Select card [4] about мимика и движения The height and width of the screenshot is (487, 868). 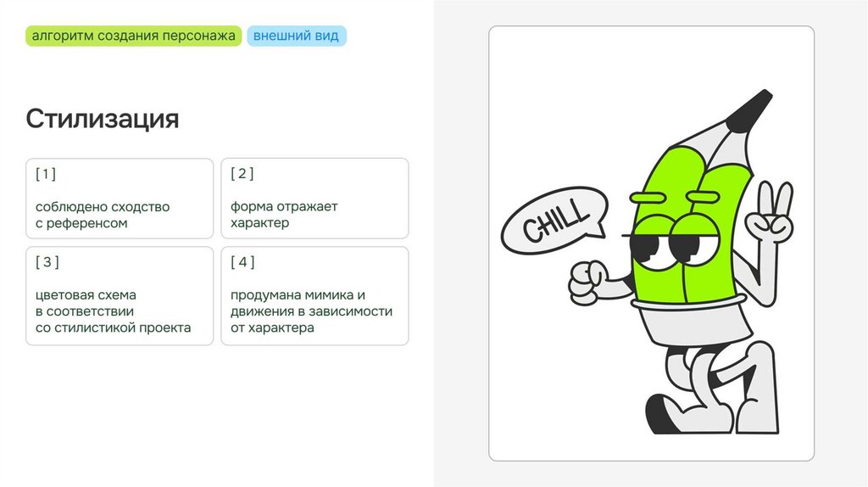(314, 296)
